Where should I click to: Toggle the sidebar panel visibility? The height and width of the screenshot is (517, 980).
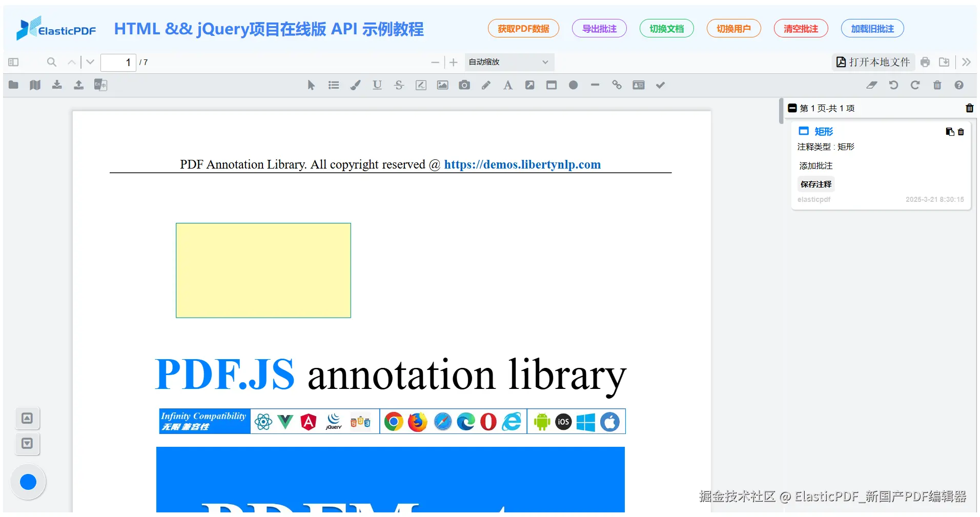[x=14, y=62]
